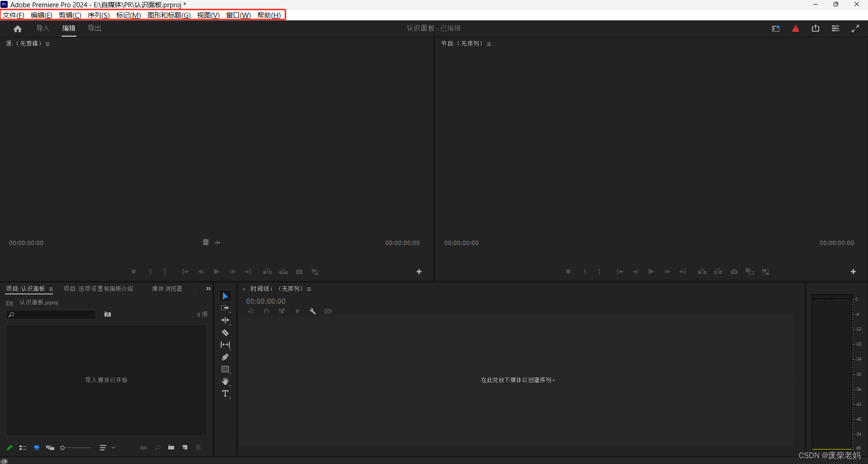
Task: Click New Bin folder icon in Project panel
Action: [x=171, y=448]
